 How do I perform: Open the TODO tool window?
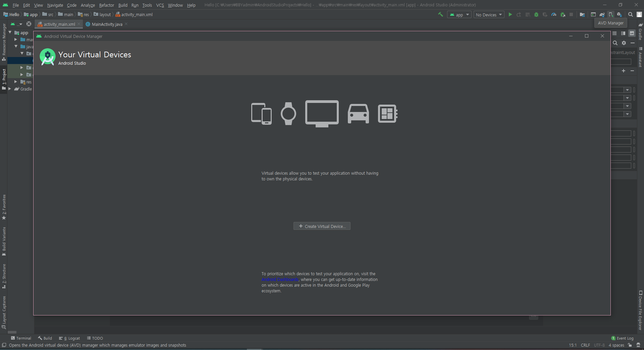pyautogui.click(x=95, y=338)
